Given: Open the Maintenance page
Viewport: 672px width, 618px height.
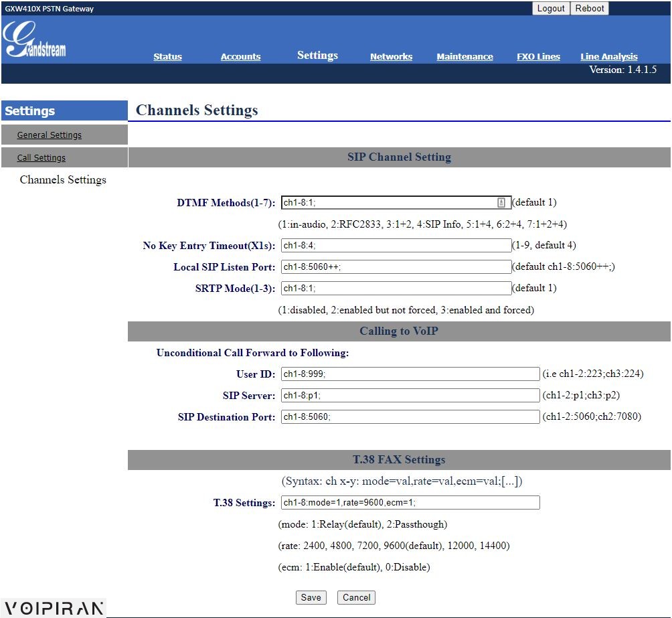Looking at the screenshot, I should point(465,57).
